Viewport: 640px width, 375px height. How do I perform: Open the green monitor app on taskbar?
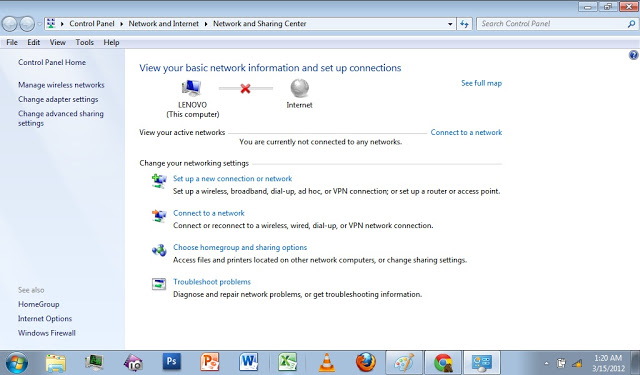[x=94, y=362]
